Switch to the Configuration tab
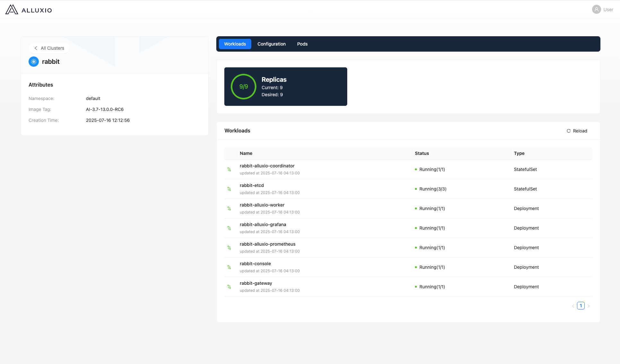This screenshot has height=364, width=620. pos(271,44)
